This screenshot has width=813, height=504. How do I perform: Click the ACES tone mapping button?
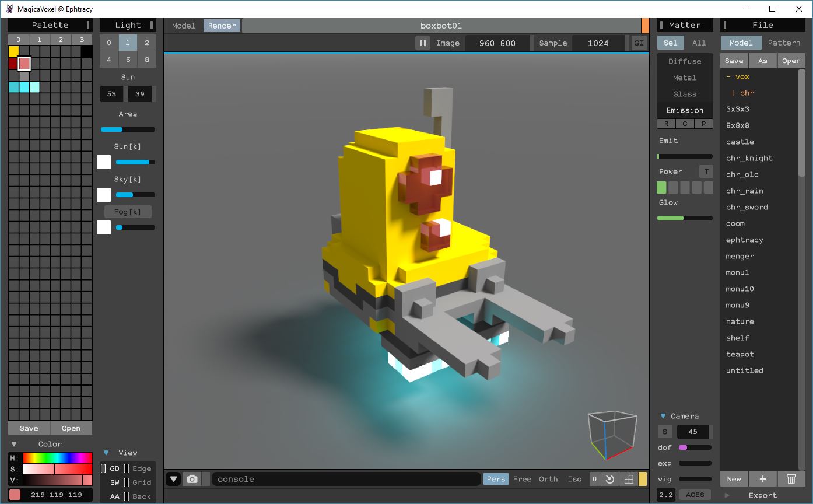click(x=695, y=495)
